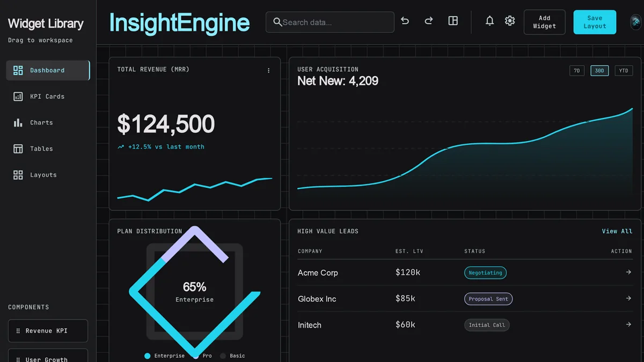
Task: Click the Initial Call status badge
Action: [x=487, y=325]
